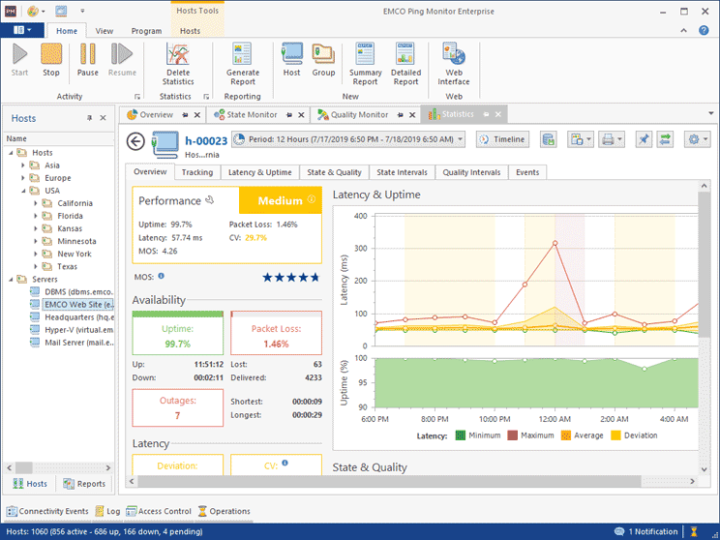Click the back arrow beside h-00023

pyautogui.click(x=135, y=141)
